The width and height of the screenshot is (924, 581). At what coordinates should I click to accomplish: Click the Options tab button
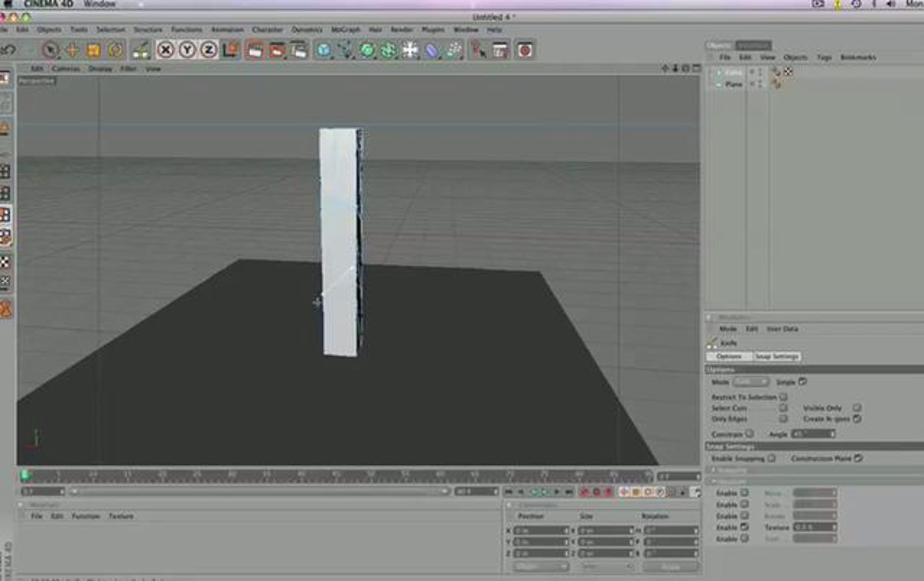pos(728,356)
